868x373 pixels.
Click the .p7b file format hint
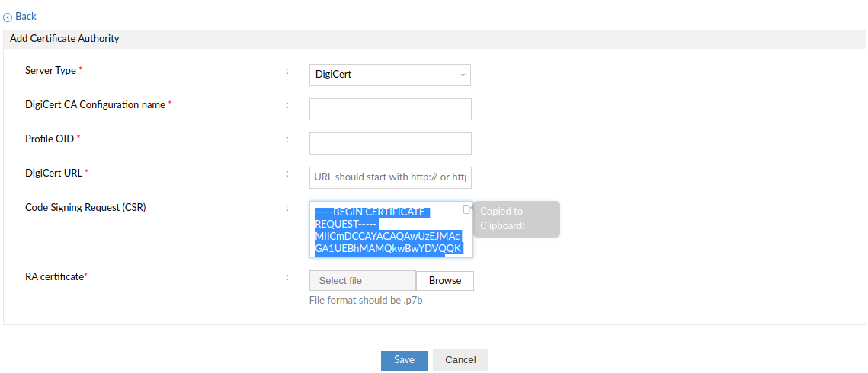[x=365, y=301]
